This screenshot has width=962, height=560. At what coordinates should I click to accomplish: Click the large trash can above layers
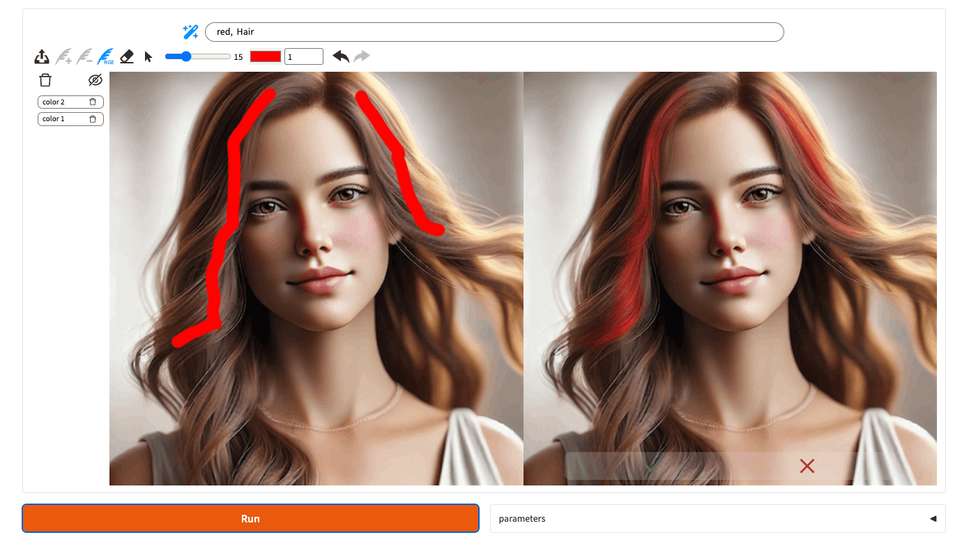tap(45, 80)
